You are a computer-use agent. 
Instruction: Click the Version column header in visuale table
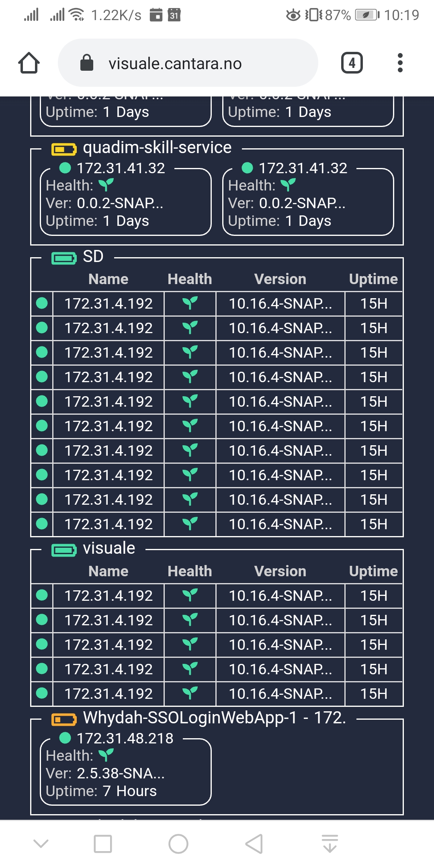coord(280,571)
